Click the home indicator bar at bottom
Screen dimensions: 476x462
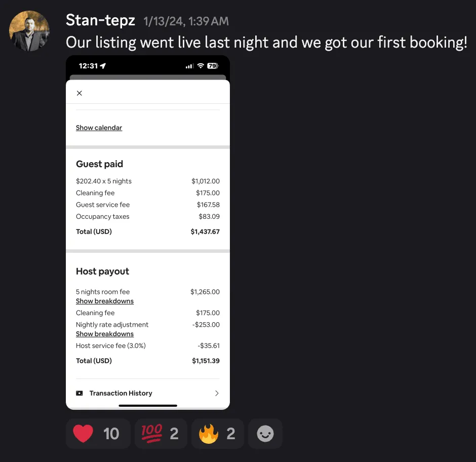coord(148,405)
